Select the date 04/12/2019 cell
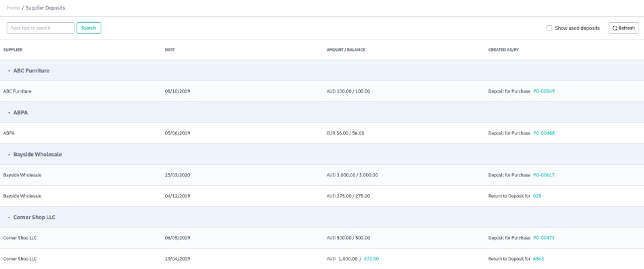644x269 pixels. pyautogui.click(x=177, y=196)
